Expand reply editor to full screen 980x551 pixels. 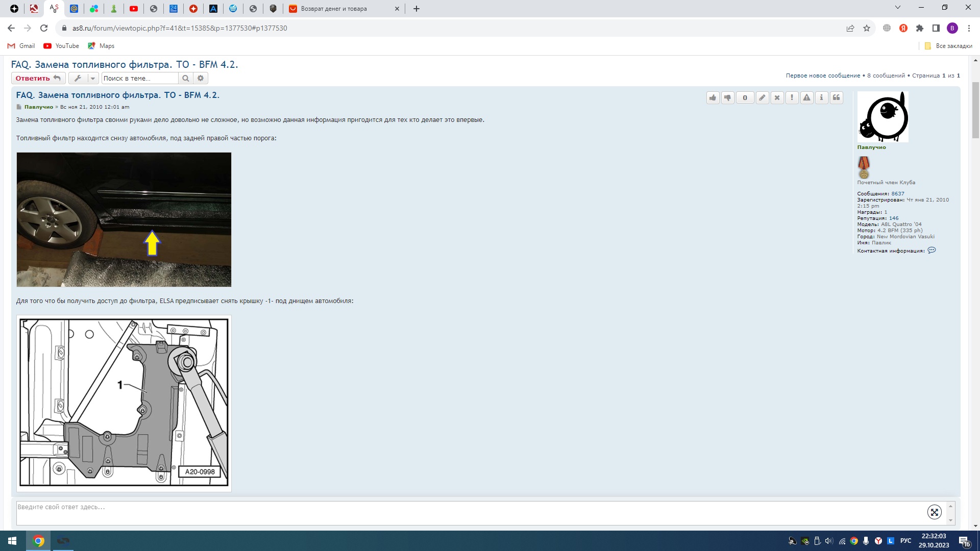click(x=934, y=512)
